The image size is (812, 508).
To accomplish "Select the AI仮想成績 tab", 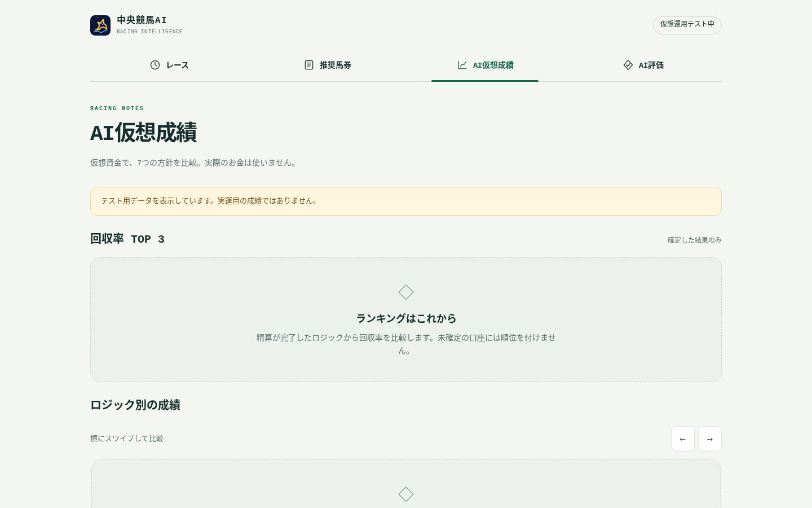I will pyautogui.click(x=485, y=65).
